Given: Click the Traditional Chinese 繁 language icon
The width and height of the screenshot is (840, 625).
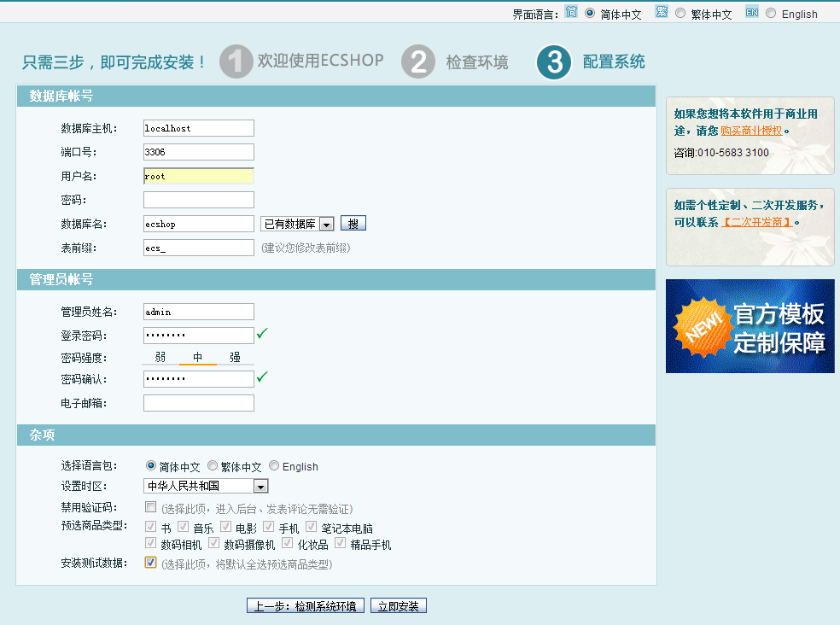Looking at the screenshot, I should pos(662,12).
